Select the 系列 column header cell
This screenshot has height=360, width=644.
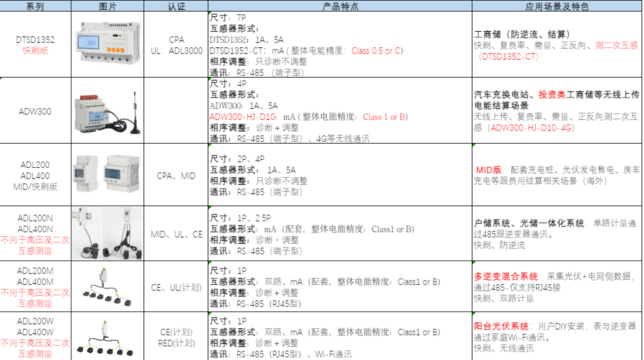[35, 6]
